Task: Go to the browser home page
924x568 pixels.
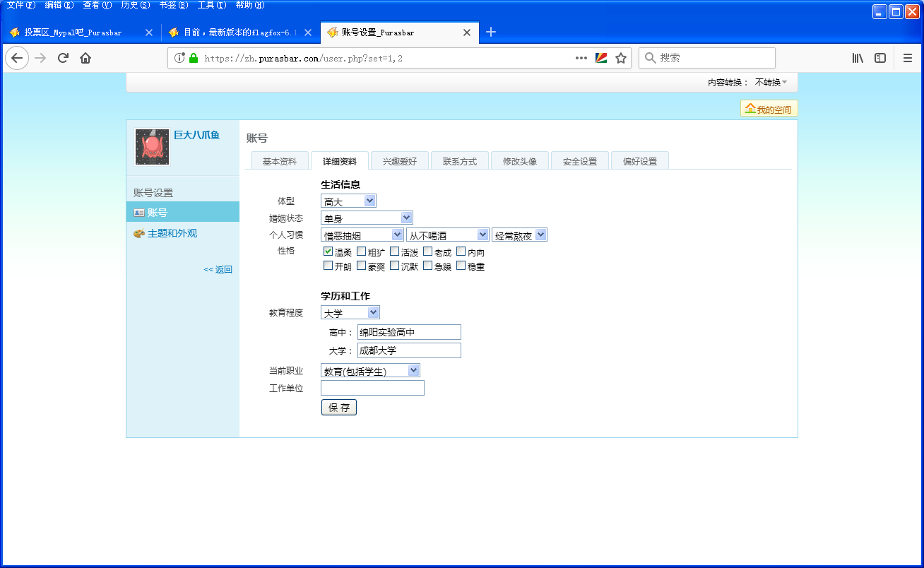Action: coord(85,58)
